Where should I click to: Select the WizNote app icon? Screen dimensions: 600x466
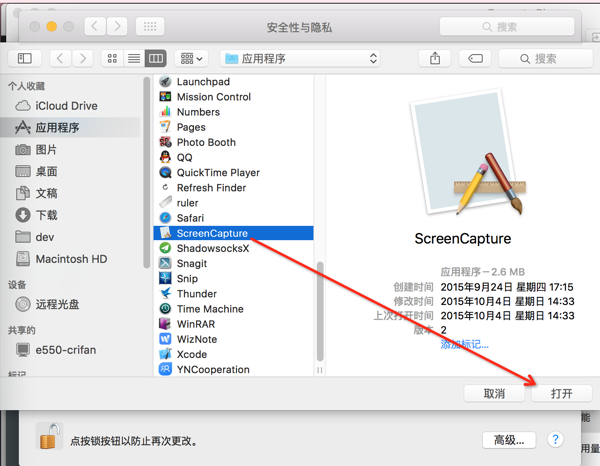pyautogui.click(x=165, y=339)
